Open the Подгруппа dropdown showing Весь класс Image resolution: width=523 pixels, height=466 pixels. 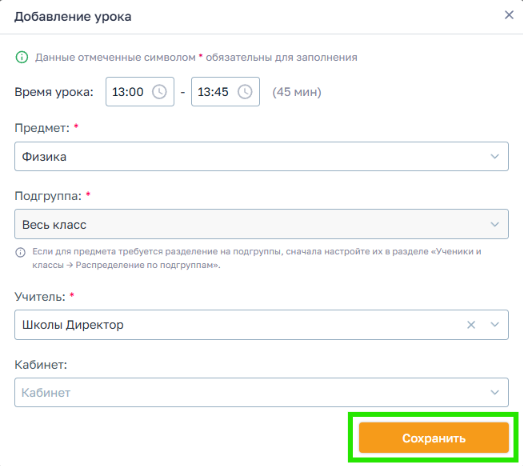tap(261, 224)
